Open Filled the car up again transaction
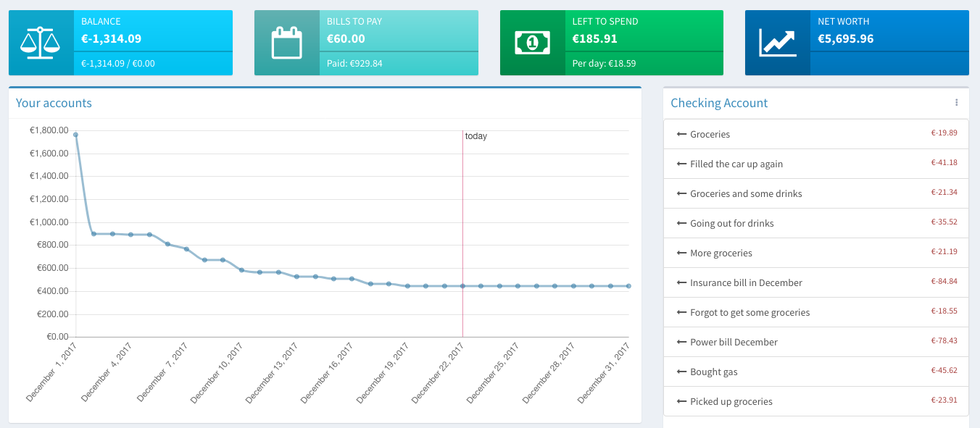The height and width of the screenshot is (428, 980). pyautogui.click(x=736, y=164)
